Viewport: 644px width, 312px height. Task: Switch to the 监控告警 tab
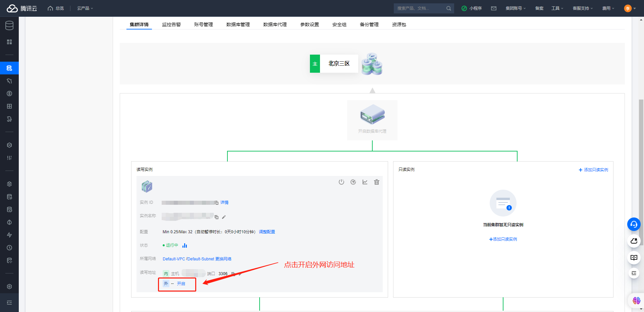(x=171, y=24)
